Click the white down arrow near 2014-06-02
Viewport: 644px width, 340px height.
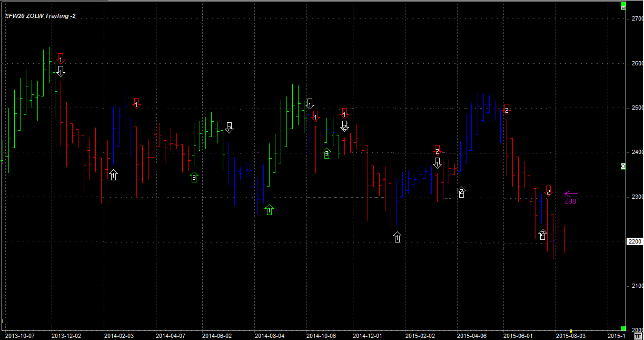pyautogui.click(x=229, y=127)
